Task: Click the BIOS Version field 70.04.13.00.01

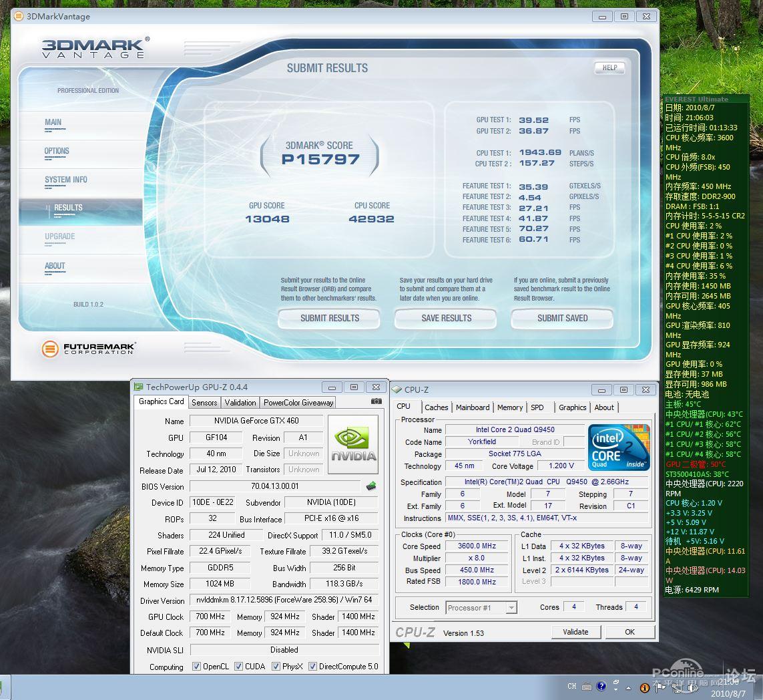Action: click(275, 486)
